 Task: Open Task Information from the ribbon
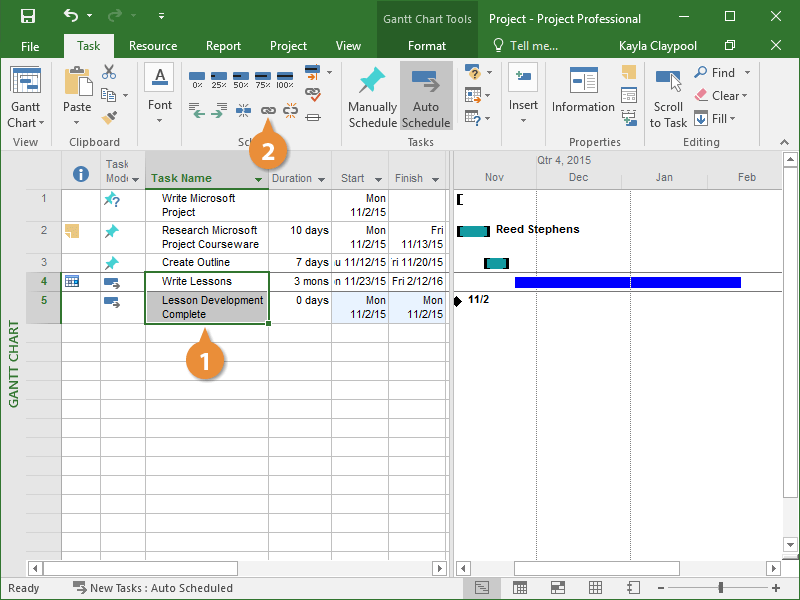tap(583, 90)
